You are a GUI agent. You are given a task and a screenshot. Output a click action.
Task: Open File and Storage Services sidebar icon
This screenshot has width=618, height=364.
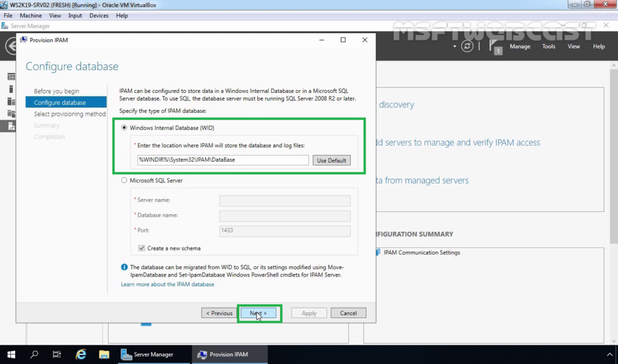11,114
